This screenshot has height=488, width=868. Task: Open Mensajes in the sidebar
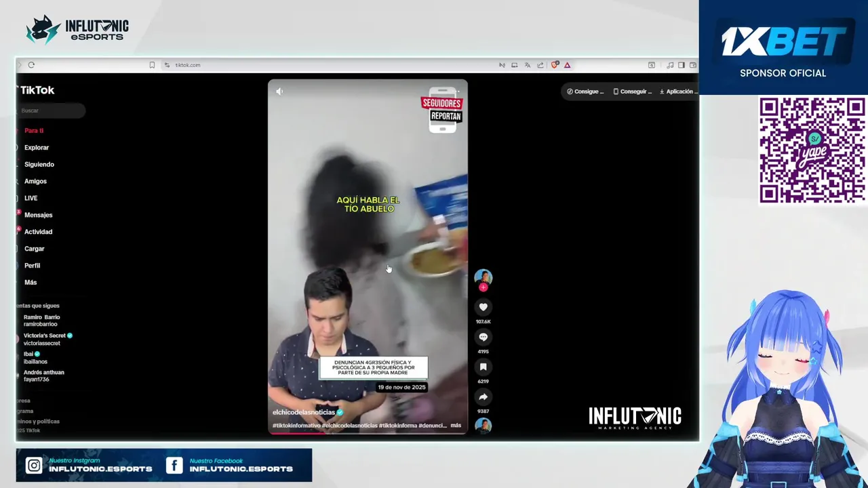38,215
